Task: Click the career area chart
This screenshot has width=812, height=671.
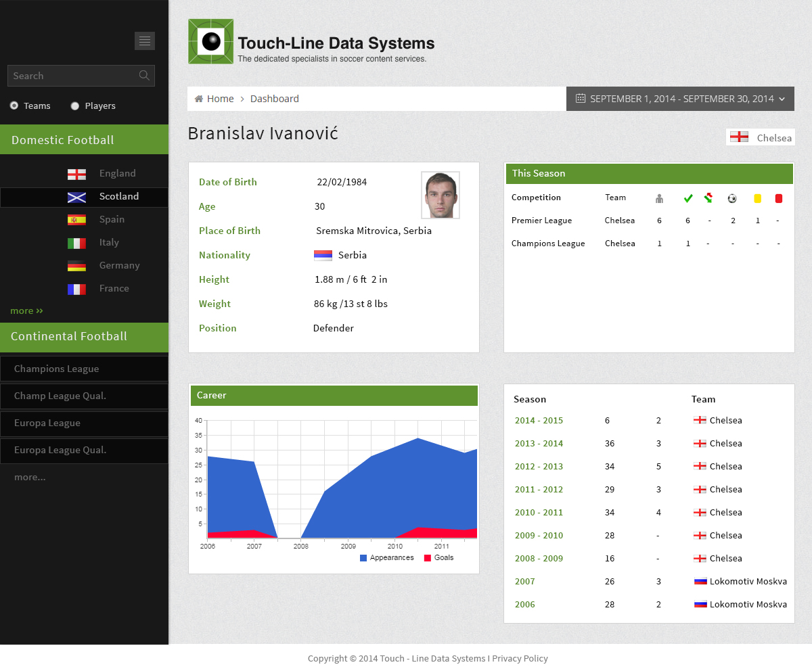Action: 342,479
